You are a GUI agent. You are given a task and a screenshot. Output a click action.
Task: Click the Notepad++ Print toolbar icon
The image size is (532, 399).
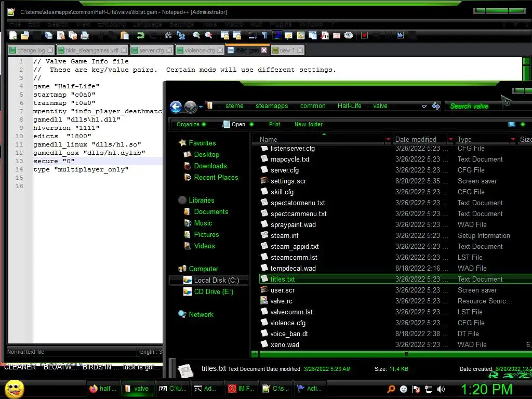(85, 35)
